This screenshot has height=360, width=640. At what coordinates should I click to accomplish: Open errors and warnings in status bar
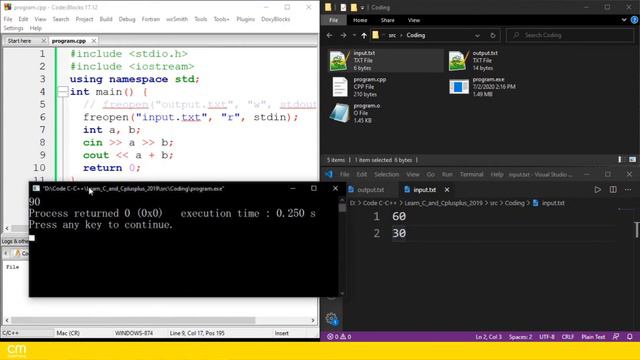tap(339, 337)
